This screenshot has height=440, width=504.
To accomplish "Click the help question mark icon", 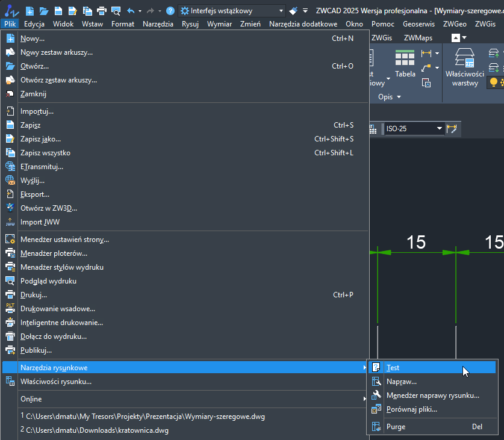I will [170, 11].
